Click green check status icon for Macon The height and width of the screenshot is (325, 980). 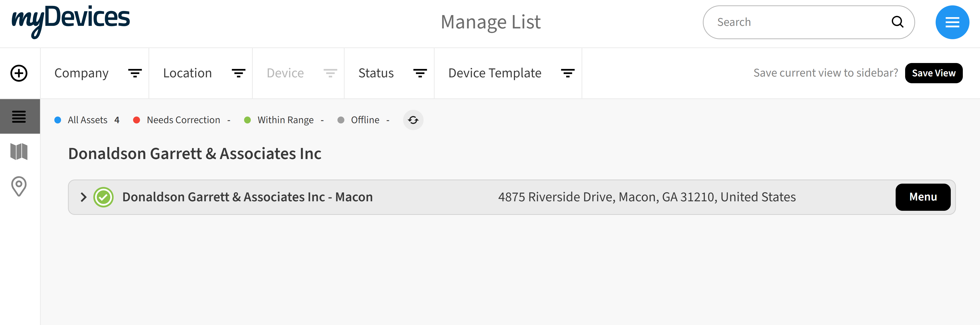[x=104, y=197]
